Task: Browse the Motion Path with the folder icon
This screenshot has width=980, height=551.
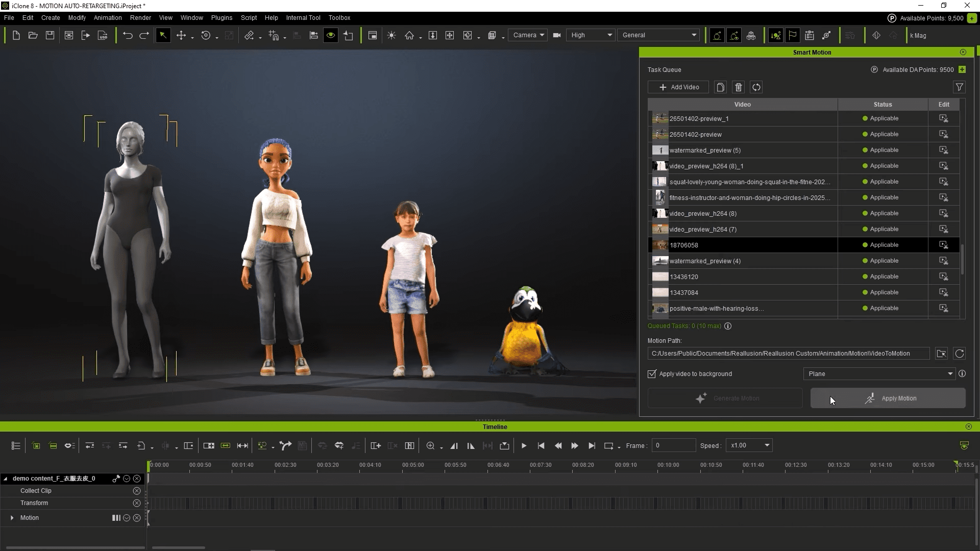Action: 941,353
